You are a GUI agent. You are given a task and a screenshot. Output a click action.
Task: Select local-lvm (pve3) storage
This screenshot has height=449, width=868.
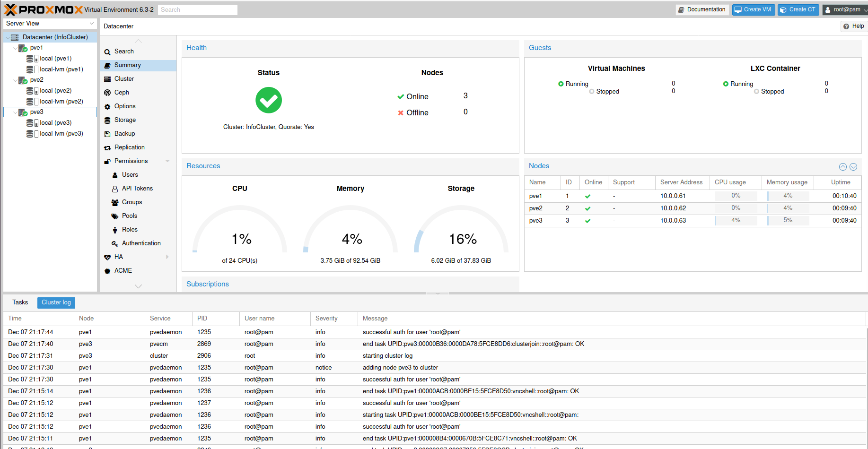point(61,134)
